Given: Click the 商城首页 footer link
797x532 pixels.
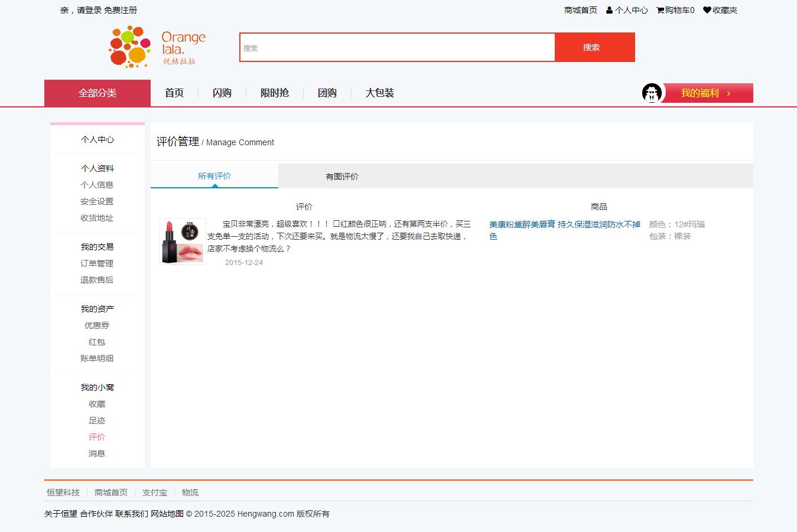Looking at the screenshot, I should [x=111, y=492].
